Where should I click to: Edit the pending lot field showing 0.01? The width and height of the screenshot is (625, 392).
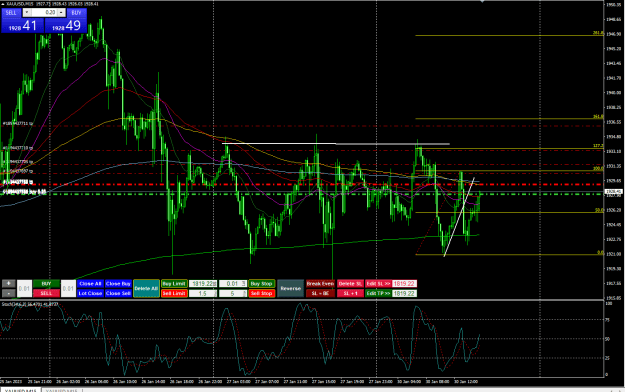pyautogui.click(x=233, y=284)
